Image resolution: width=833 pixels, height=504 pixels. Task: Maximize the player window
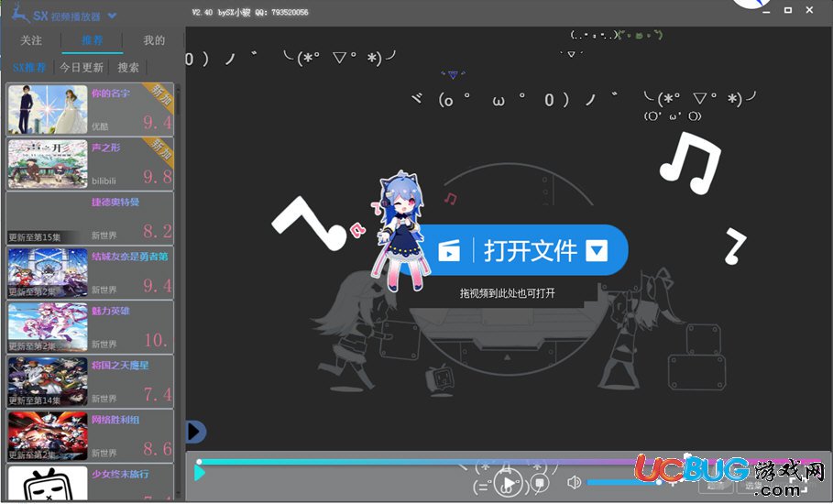[x=788, y=10]
